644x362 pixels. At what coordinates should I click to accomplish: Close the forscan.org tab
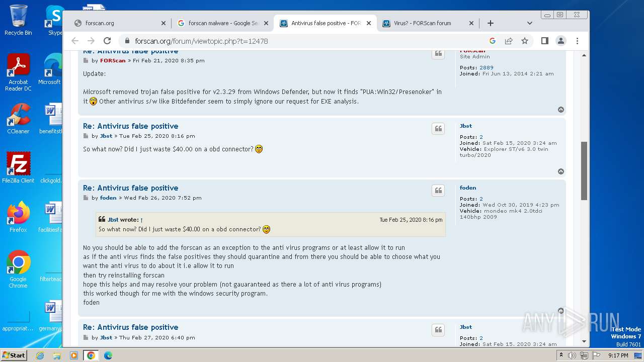click(x=163, y=23)
